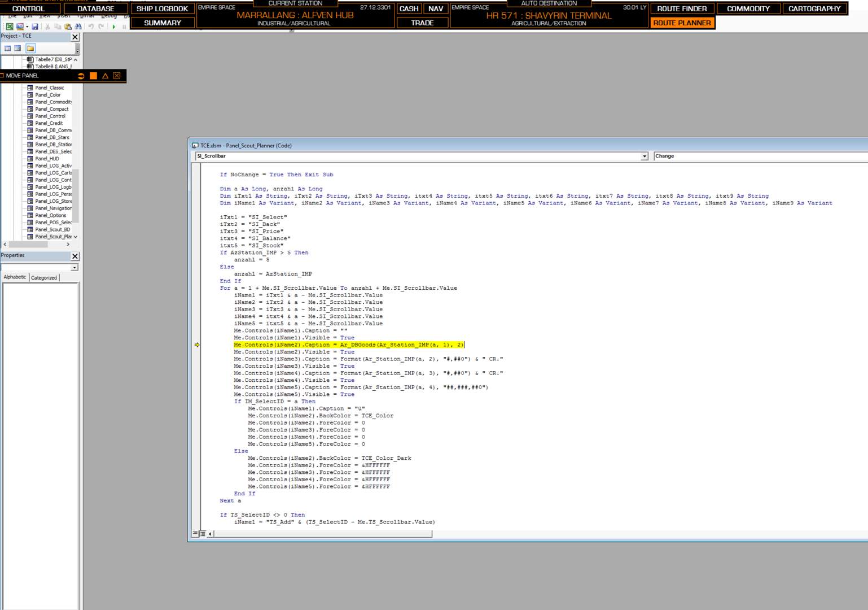Click the project tree horizontal scrollbar

(37, 245)
